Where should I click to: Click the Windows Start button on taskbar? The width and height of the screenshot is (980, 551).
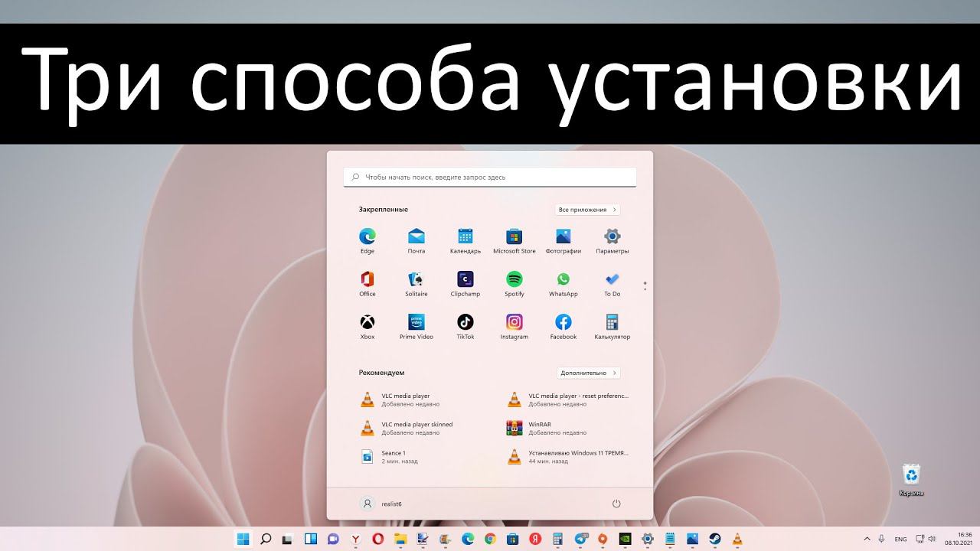(243, 539)
